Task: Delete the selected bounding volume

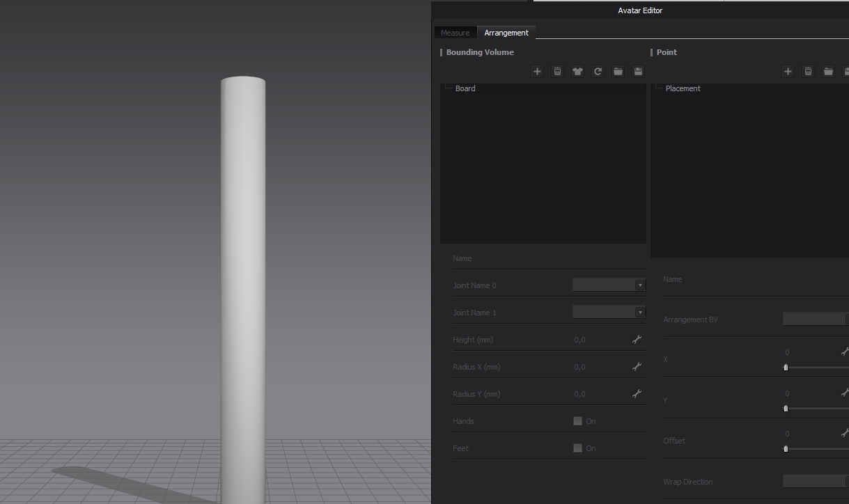Action: click(557, 72)
